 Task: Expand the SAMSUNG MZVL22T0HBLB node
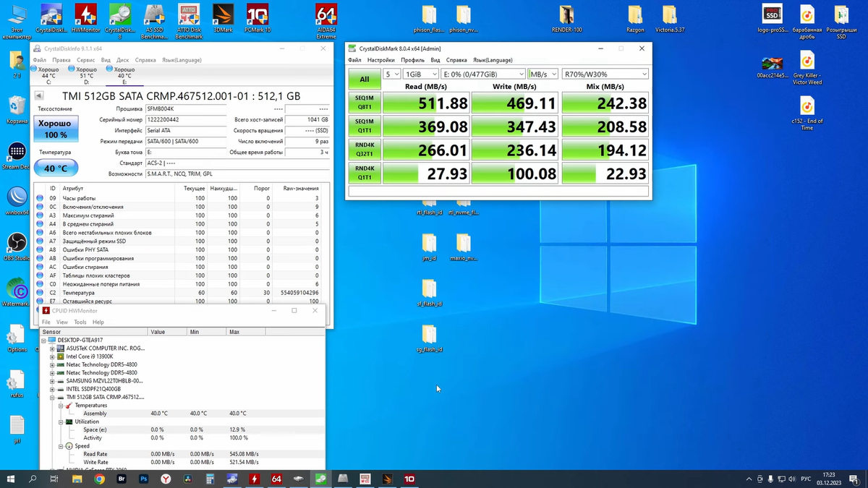(52, 381)
